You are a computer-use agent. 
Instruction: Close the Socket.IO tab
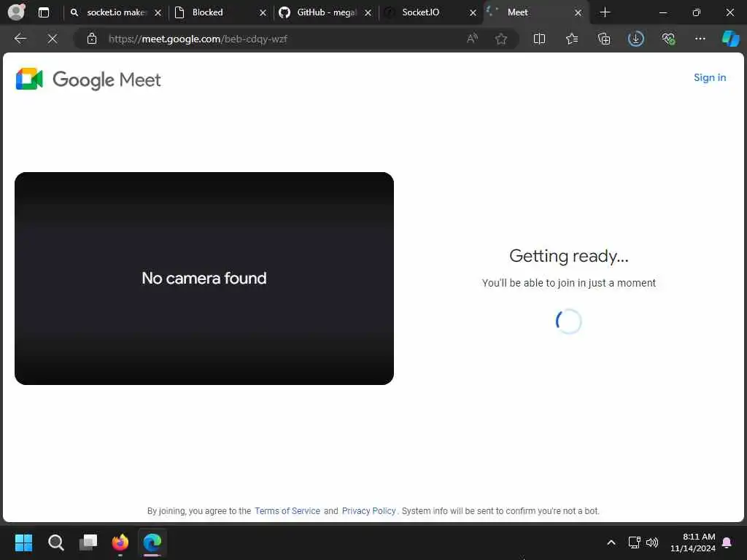[x=473, y=13]
